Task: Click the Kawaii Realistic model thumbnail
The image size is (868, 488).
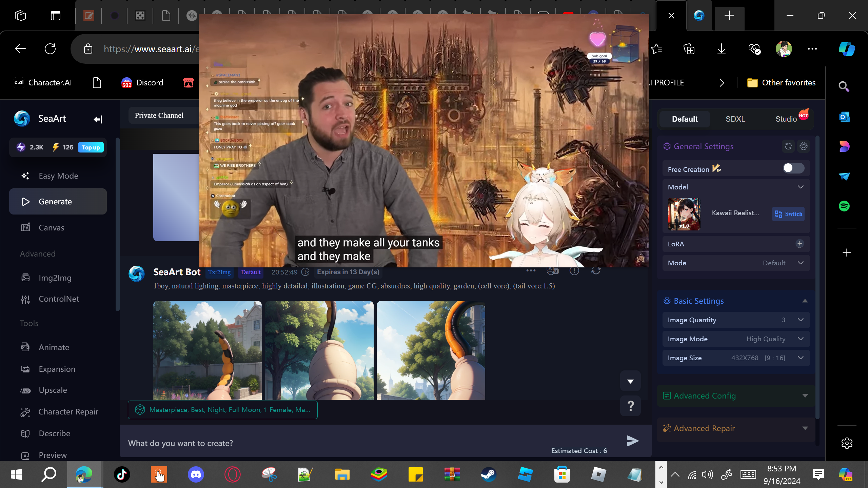Action: coord(684,214)
